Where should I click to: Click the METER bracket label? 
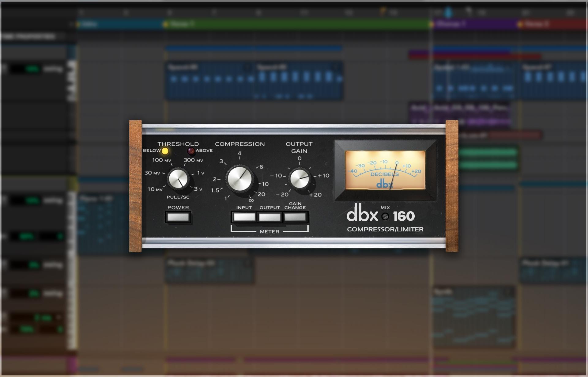point(269,232)
